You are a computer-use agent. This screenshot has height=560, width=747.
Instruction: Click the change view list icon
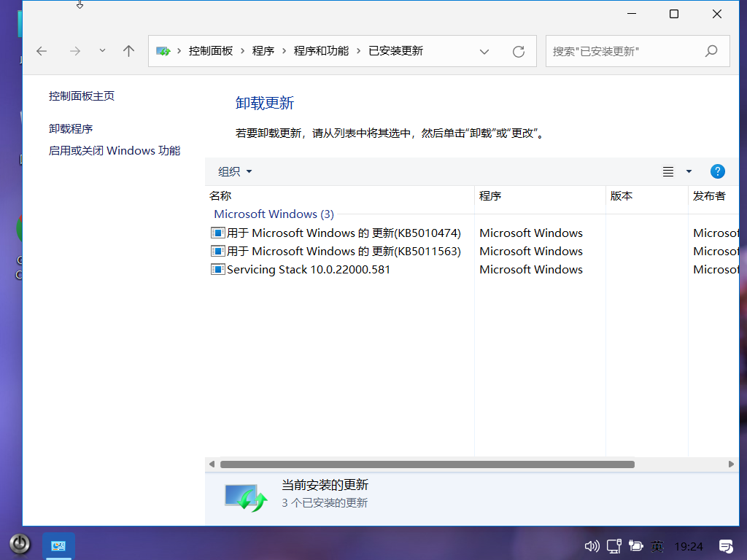click(668, 171)
